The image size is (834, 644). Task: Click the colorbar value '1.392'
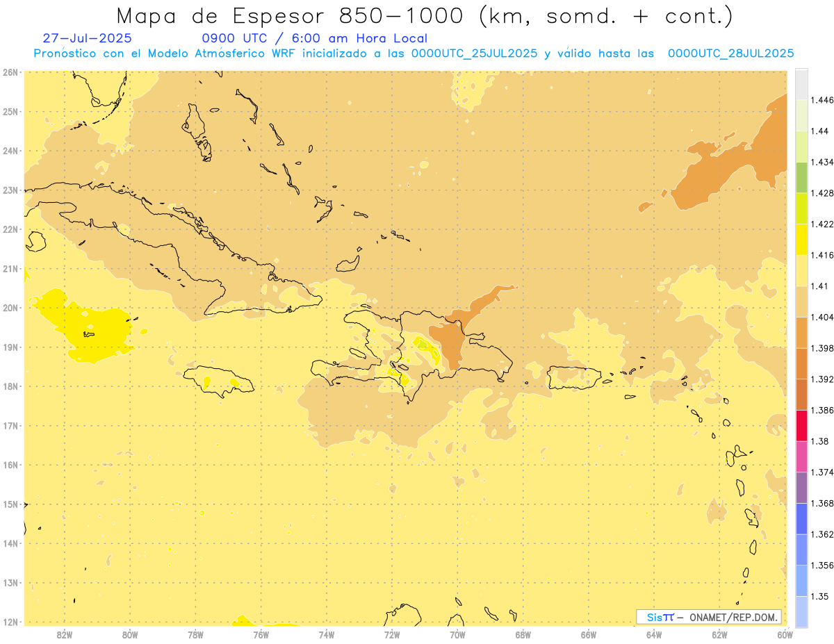pos(822,379)
